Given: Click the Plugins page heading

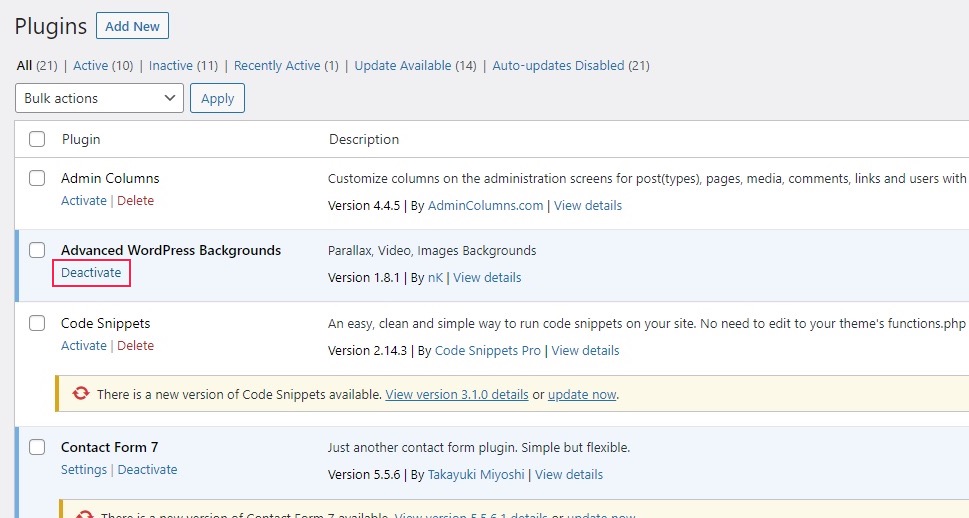Looking at the screenshot, I should pyautogui.click(x=51, y=27).
